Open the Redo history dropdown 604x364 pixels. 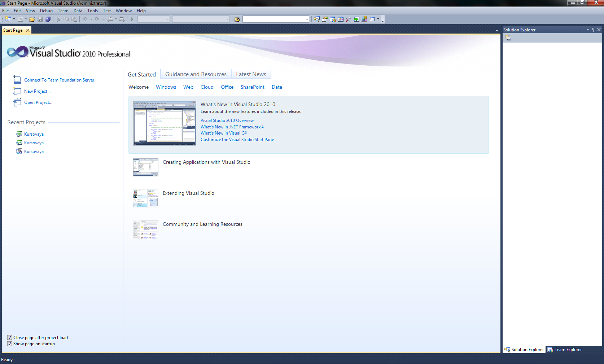tap(104, 19)
